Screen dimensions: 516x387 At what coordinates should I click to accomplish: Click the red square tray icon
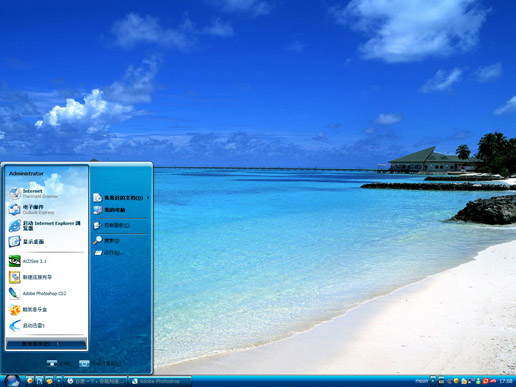[486, 381]
